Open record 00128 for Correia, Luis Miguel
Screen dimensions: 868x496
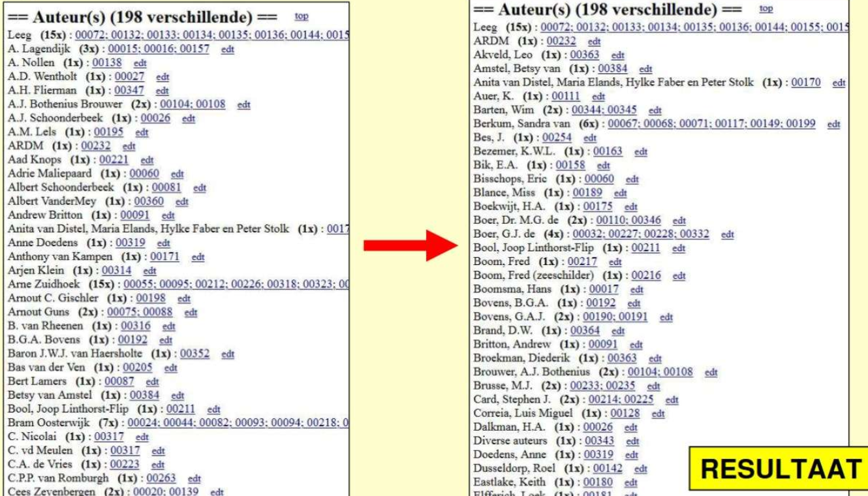coord(625,413)
